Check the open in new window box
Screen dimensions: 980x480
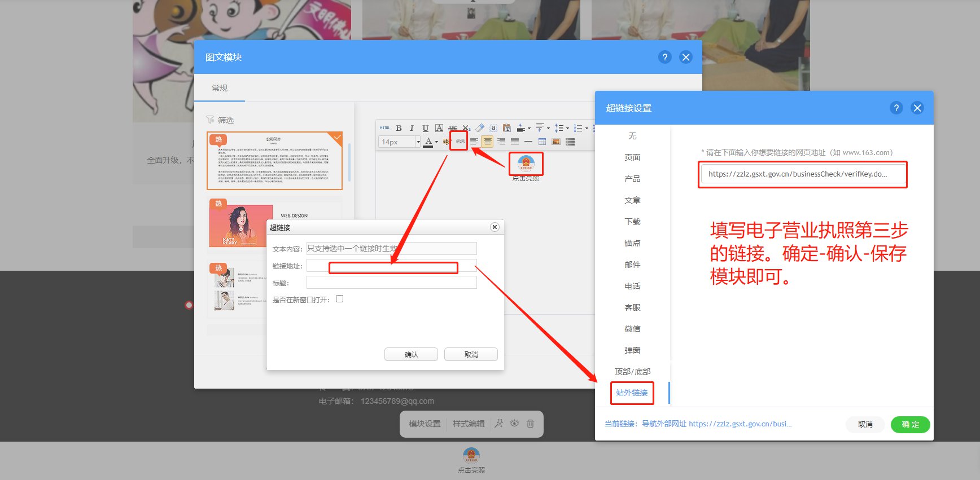(339, 299)
